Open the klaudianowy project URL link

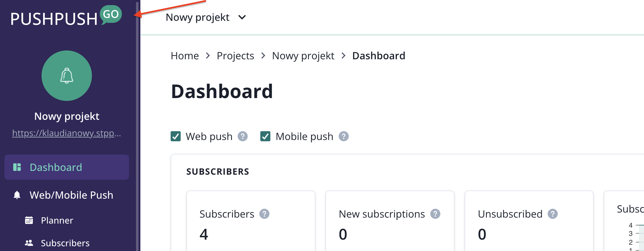[x=66, y=133]
